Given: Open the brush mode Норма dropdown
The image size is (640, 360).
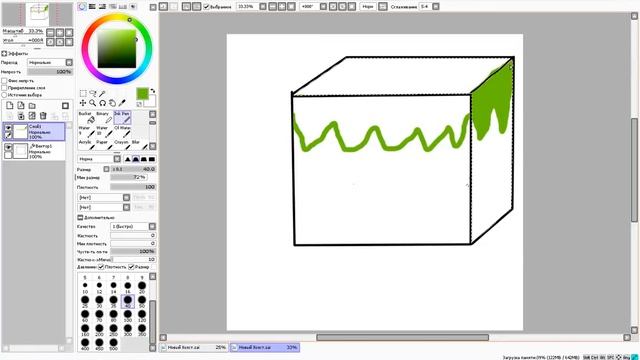Looking at the screenshot, I should click(x=99, y=159).
